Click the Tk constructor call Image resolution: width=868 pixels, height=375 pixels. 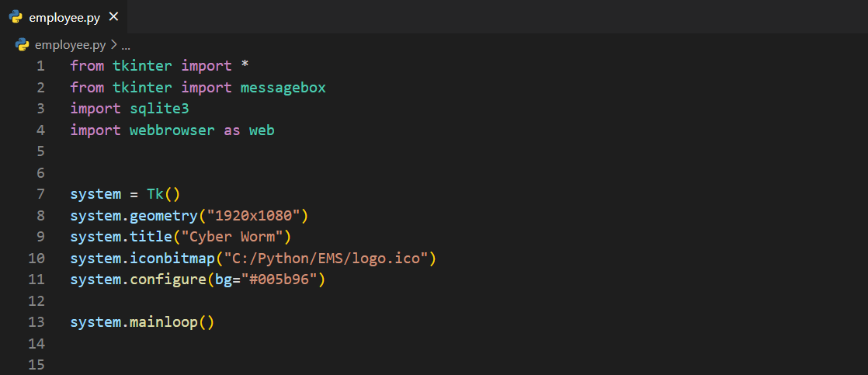155,193
